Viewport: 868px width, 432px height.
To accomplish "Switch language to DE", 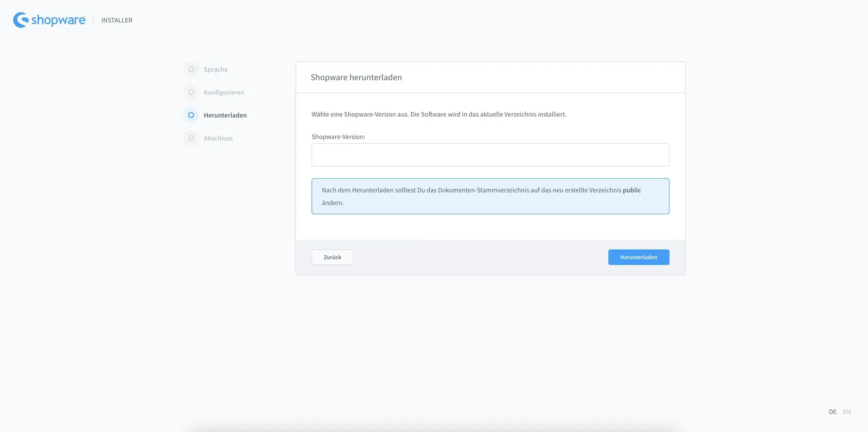I will coord(832,412).
